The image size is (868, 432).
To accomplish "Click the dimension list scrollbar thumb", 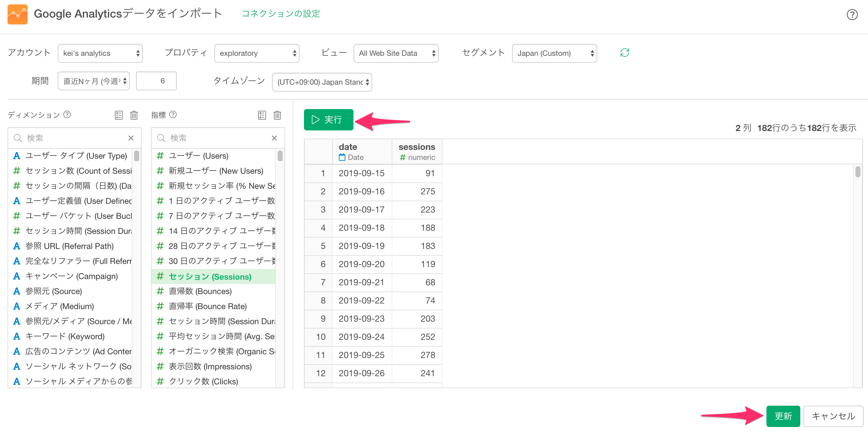I will click(x=137, y=156).
